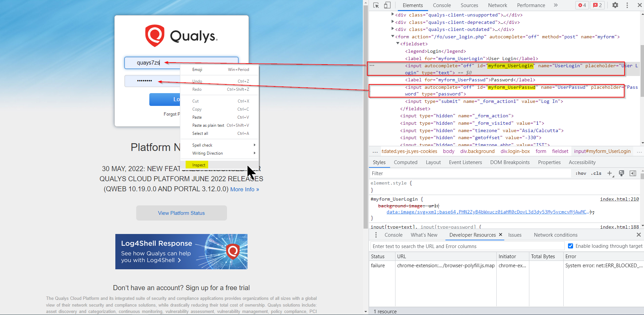This screenshot has height=315, width=644.
Task: Switch to the Network tab
Action: tap(497, 5)
